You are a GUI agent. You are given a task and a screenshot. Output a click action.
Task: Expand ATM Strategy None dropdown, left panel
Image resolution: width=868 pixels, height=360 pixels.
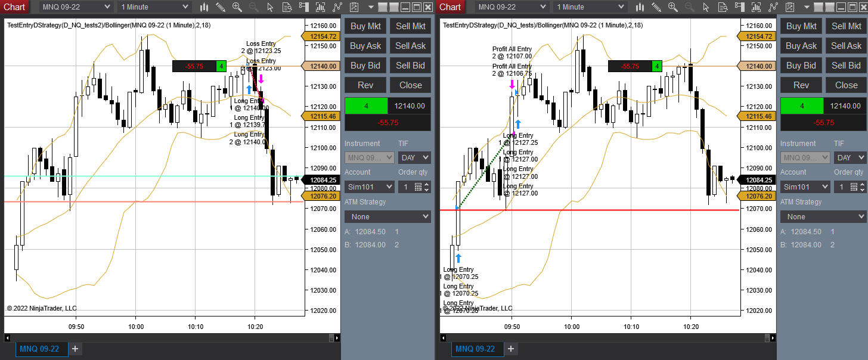(387, 216)
